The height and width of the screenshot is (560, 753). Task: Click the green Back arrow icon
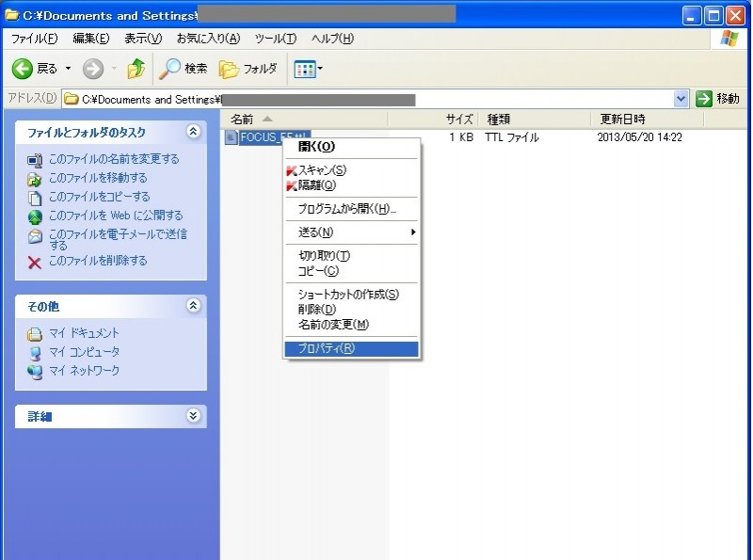click(x=23, y=69)
